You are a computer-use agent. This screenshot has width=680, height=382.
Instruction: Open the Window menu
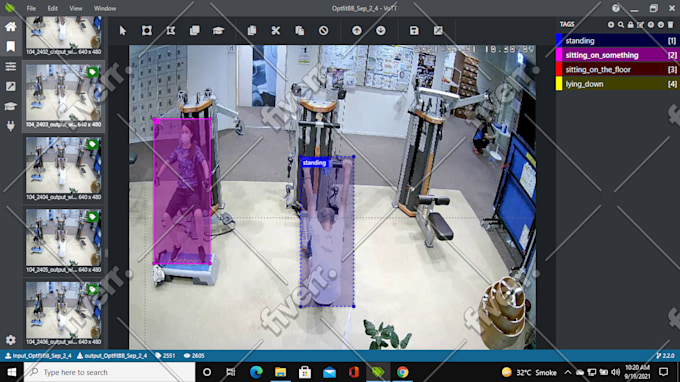[105, 8]
